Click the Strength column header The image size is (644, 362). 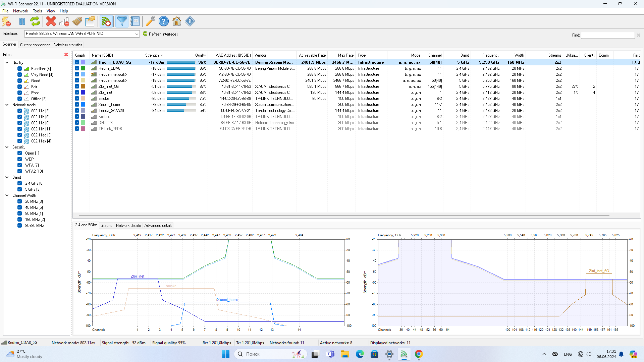(x=152, y=55)
